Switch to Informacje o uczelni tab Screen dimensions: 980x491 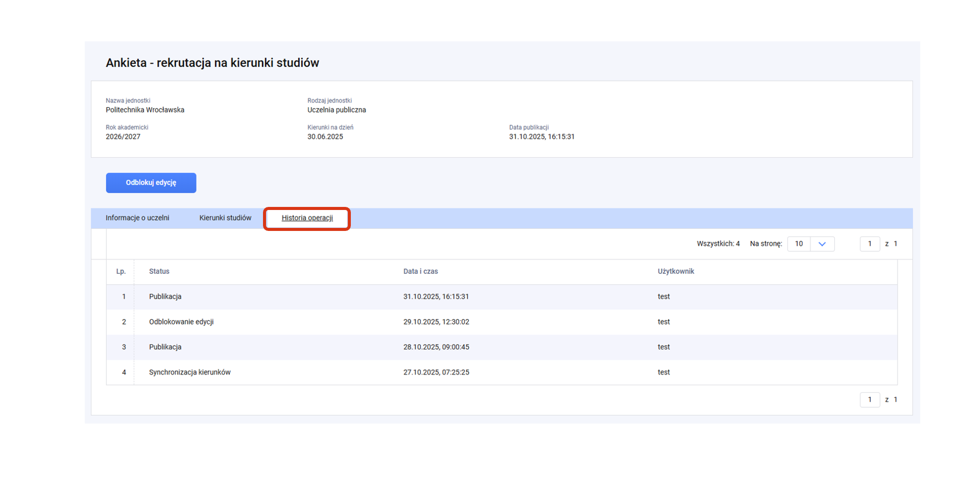pyautogui.click(x=137, y=218)
